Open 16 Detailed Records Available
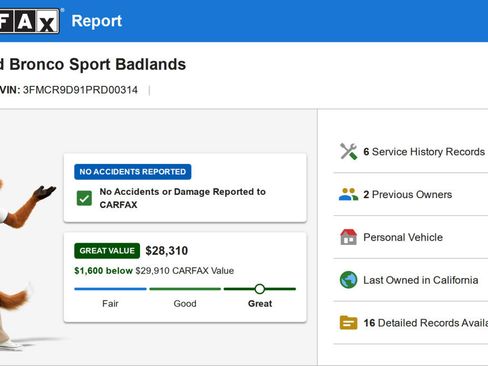Screen dimensions: 488x366 (x=426, y=322)
